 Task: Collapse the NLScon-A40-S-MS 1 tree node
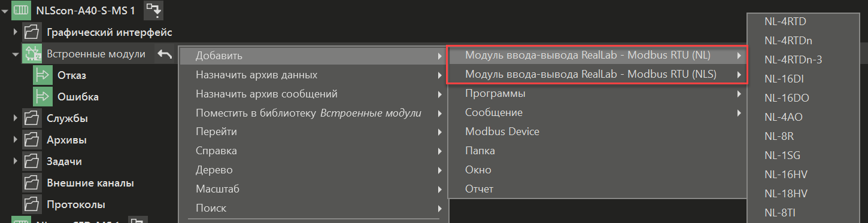(5, 11)
